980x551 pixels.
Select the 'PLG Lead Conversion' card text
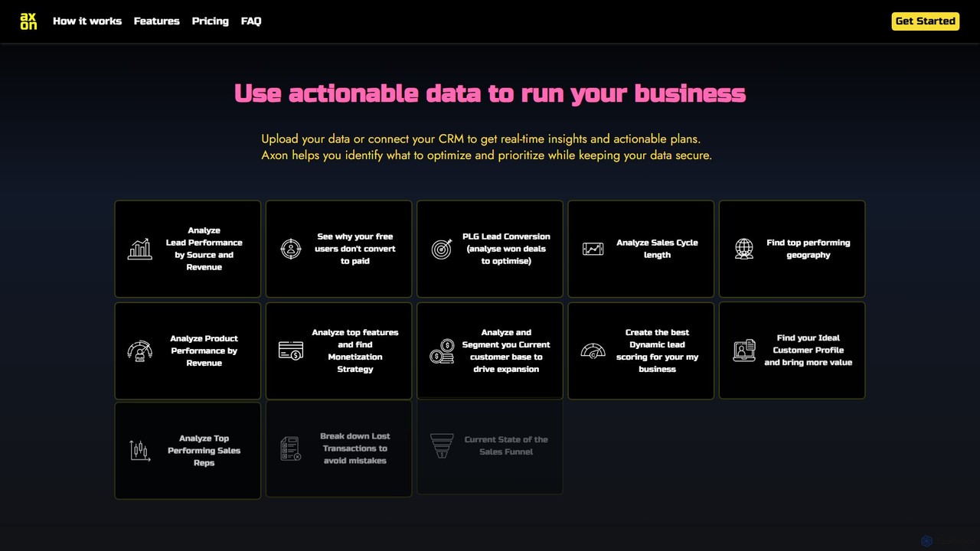pyautogui.click(x=506, y=249)
